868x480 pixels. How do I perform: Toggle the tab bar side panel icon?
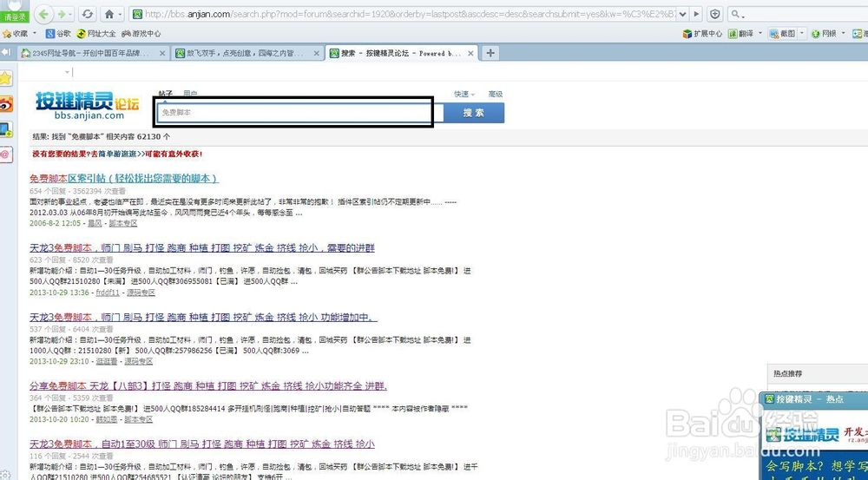tap(6, 52)
